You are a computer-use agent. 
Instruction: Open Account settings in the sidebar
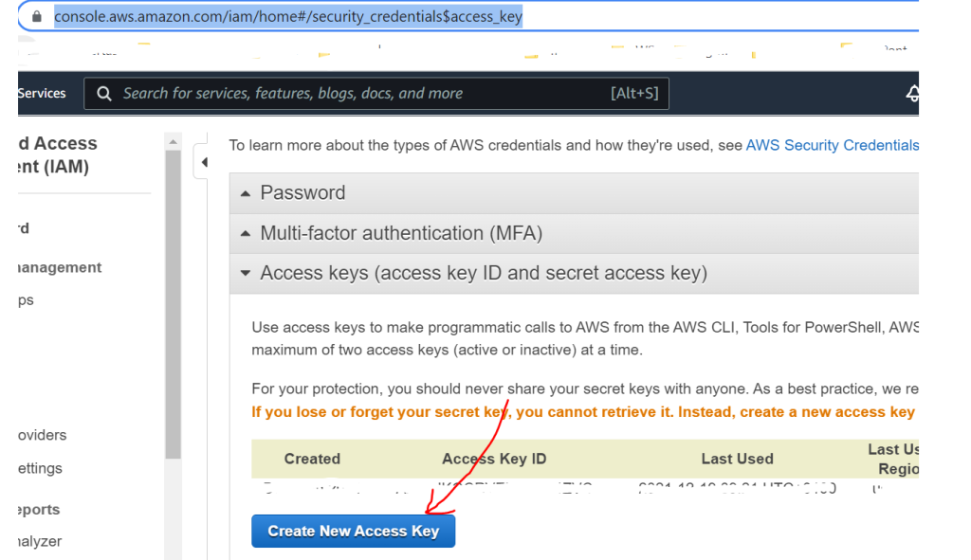[x=40, y=468]
